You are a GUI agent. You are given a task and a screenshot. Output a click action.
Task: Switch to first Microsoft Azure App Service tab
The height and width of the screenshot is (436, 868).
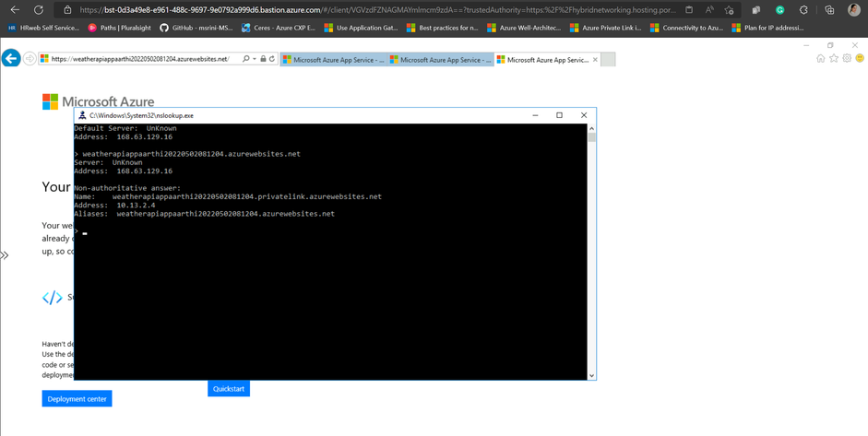pos(334,60)
